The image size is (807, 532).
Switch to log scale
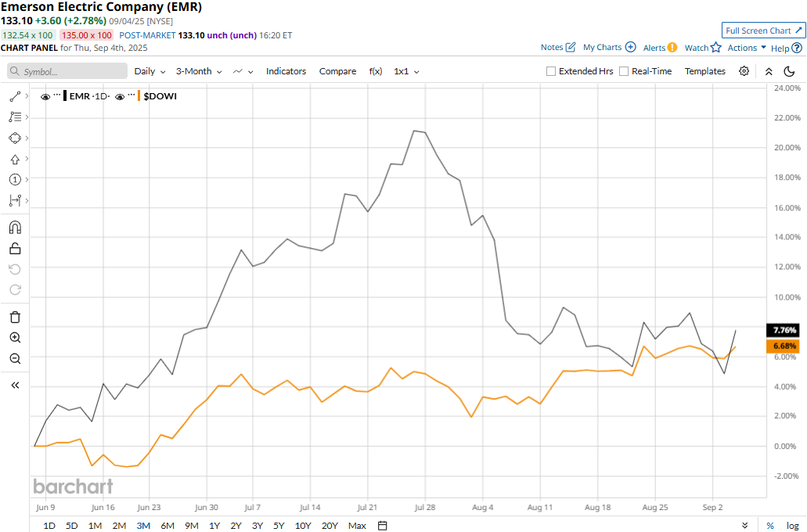(793, 525)
